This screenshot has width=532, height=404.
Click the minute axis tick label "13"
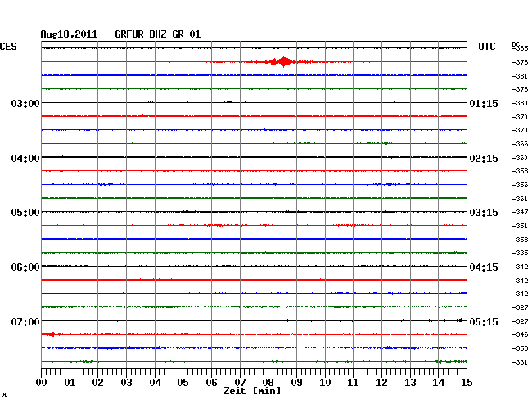[410, 383]
